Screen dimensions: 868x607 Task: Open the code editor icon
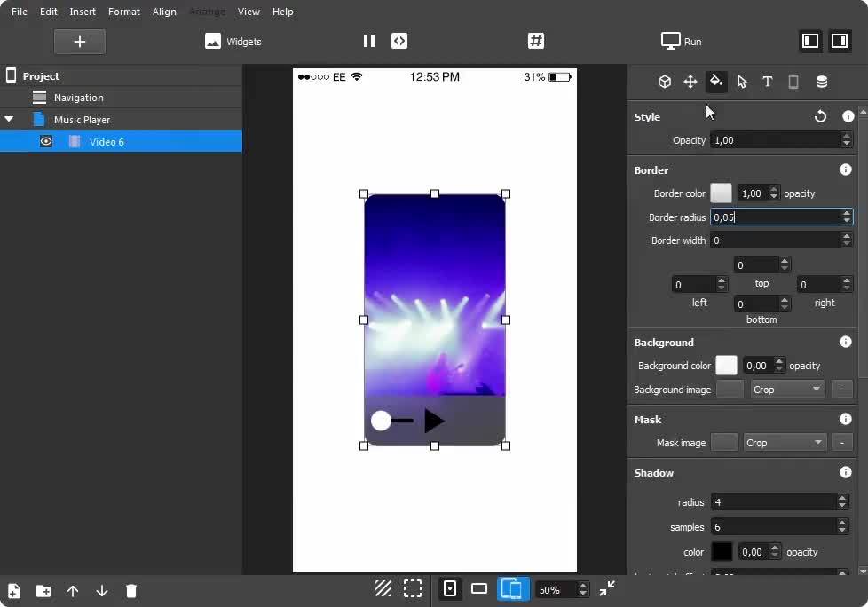399,41
